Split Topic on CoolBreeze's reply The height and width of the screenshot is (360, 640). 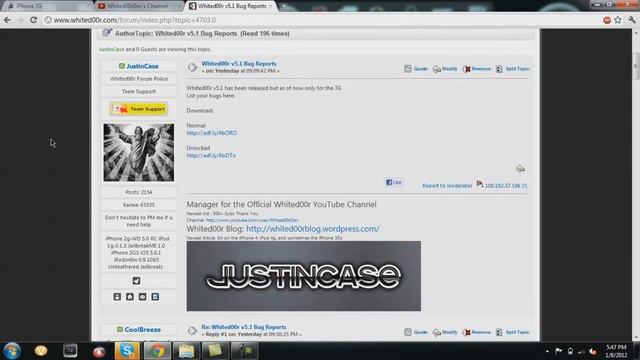(513, 332)
